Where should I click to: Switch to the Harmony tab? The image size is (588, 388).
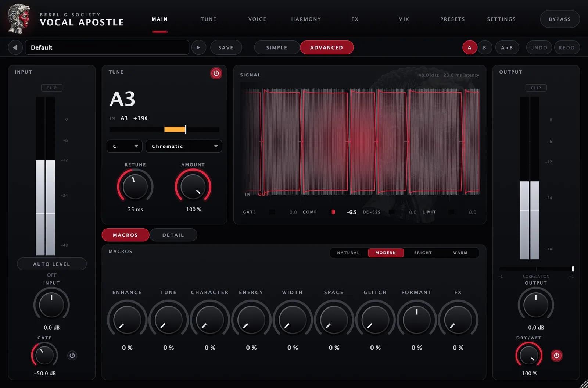point(306,19)
